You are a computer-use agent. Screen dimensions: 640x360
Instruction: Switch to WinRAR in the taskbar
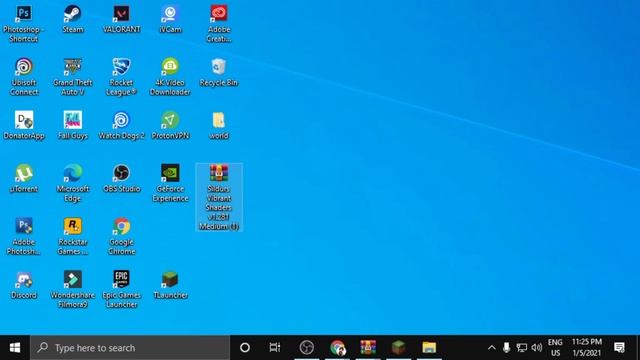click(368, 348)
